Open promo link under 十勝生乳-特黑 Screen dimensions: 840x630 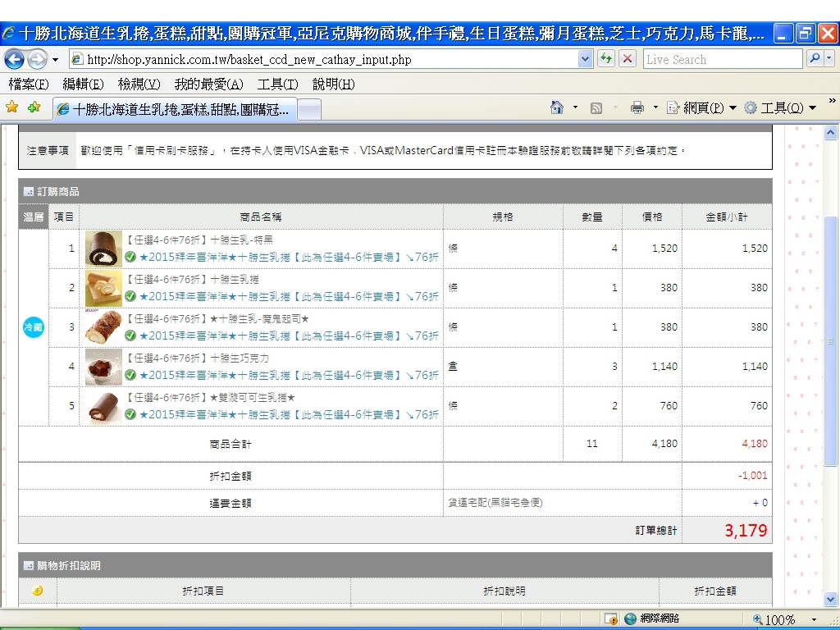click(289, 257)
